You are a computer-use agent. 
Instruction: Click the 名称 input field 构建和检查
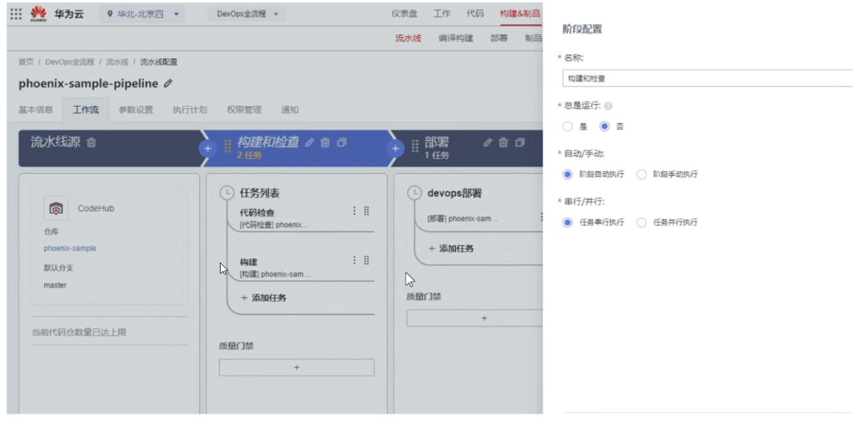[708, 78]
